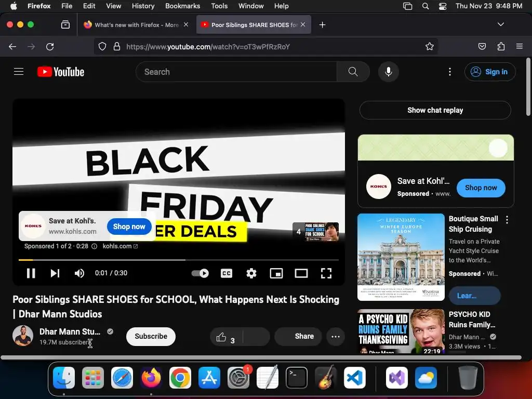The width and height of the screenshot is (532, 399).
Task: Reload the current page
Action: 50,46
